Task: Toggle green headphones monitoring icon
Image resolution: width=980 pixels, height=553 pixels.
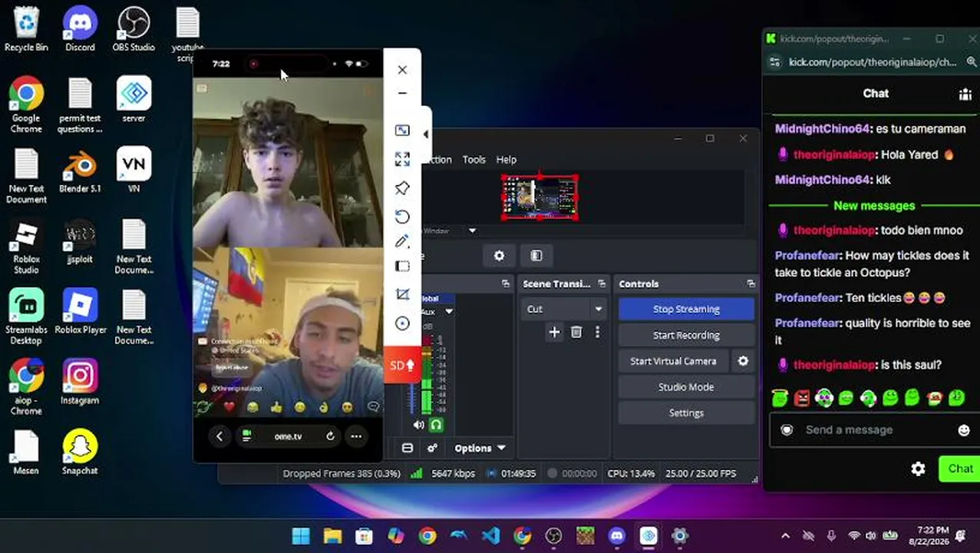Action: (436, 424)
